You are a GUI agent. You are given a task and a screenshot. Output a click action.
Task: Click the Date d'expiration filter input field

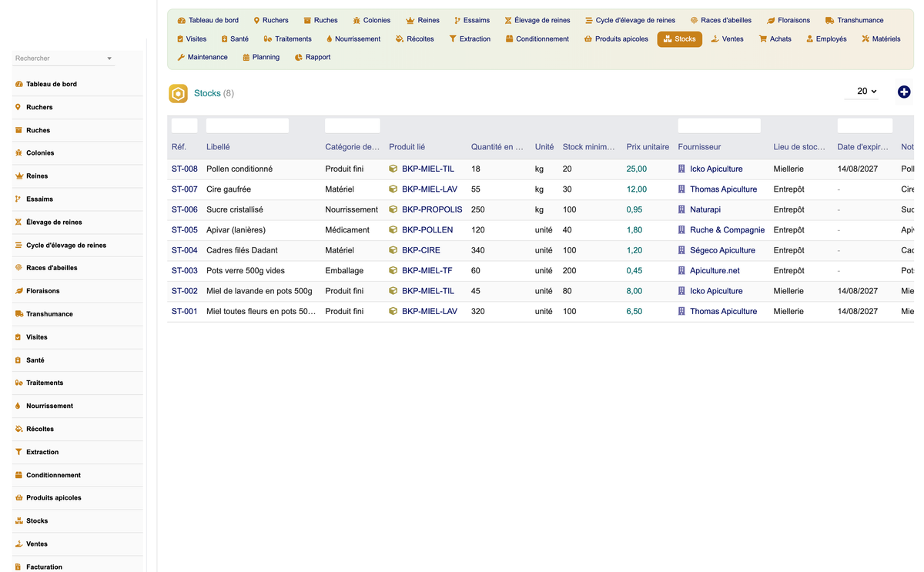click(865, 125)
